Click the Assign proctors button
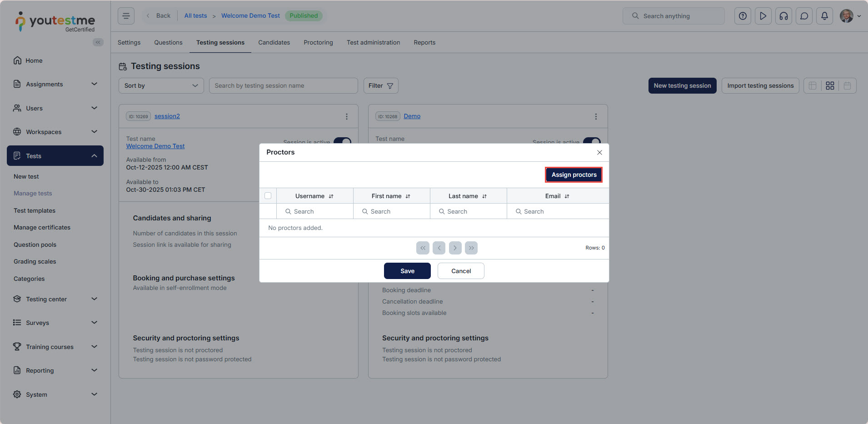 [x=574, y=175]
